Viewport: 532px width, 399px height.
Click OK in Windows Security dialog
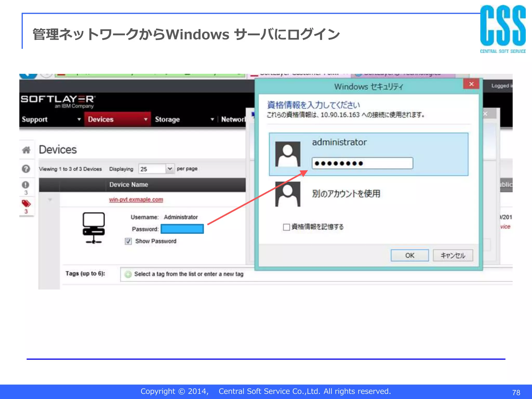(410, 255)
